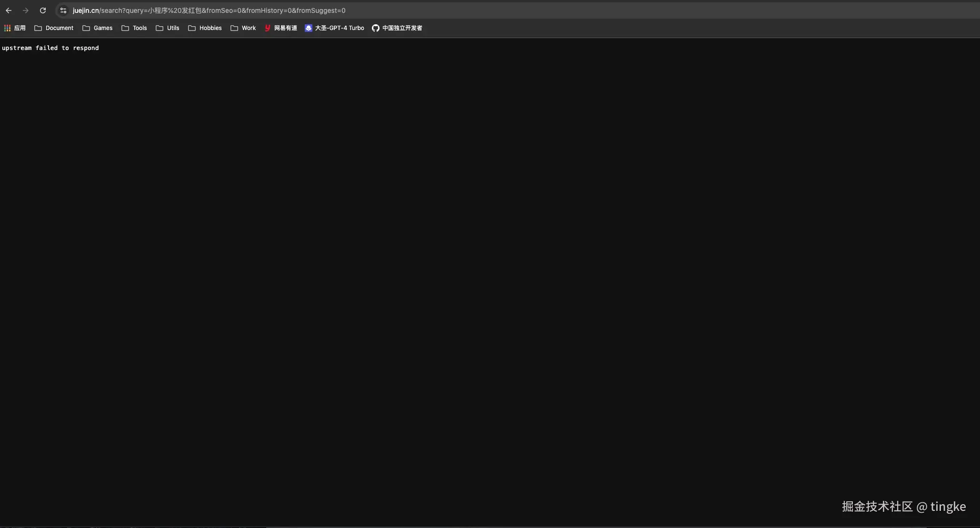
Task: Click fromSuggest=0 parameter in the URL
Action: 320,10
